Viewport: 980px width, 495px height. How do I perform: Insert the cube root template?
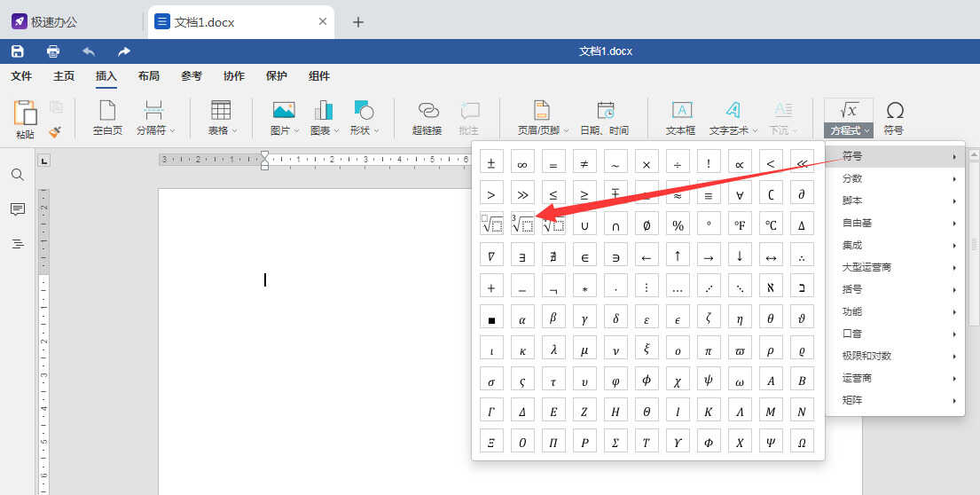pos(522,224)
